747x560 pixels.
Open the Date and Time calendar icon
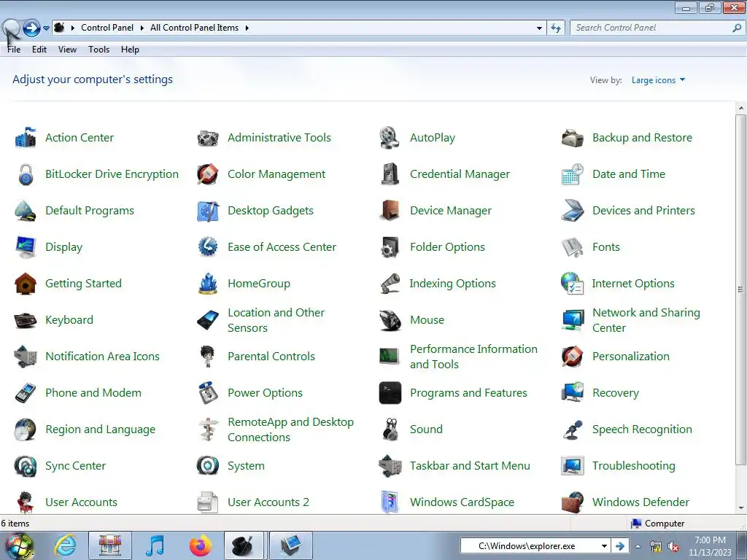tap(573, 174)
